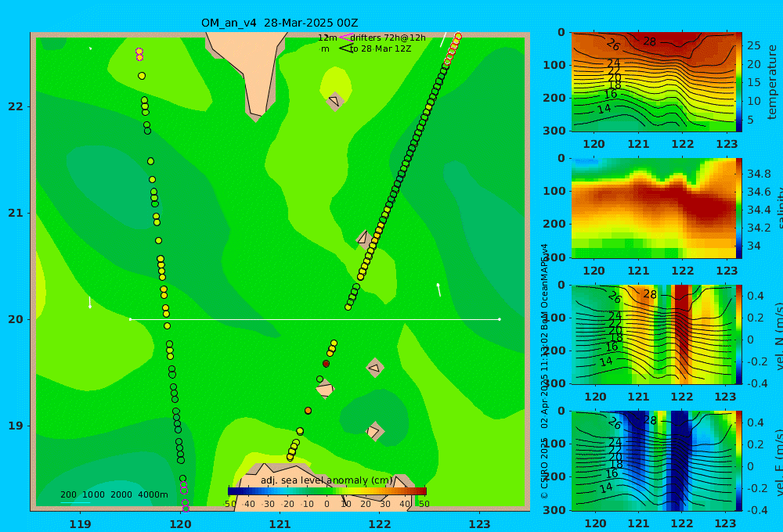The width and height of the screenshot is (783, 532).
Task: Click the latitude label 22 on main map
Action: click(x=15, y=106)
